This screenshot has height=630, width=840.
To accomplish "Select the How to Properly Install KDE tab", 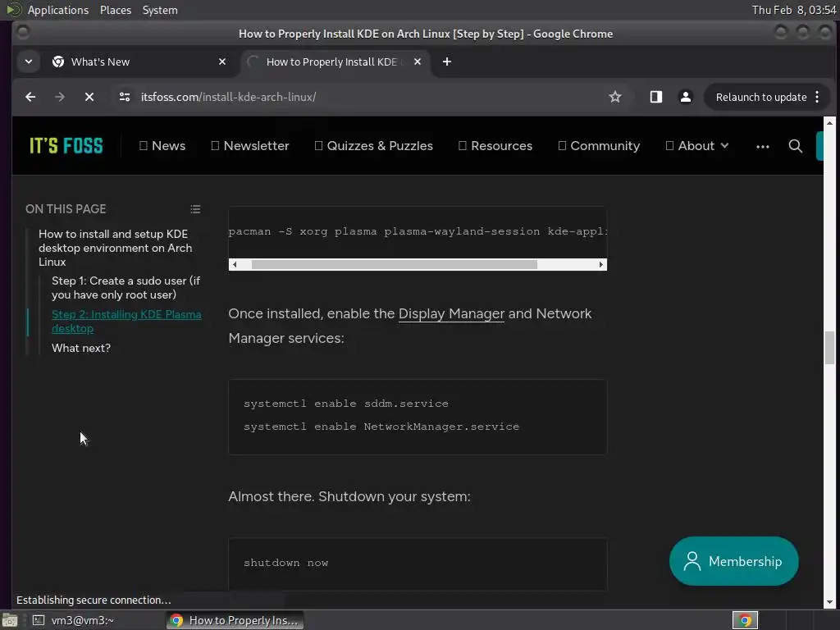I will (335, 62).
